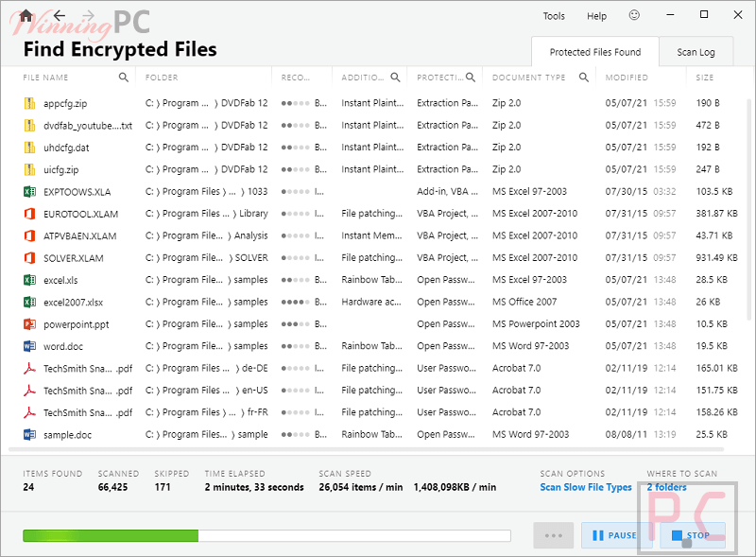Click the EUROTOOL.XLAM Office icon
This screenshot has width=756, height=557.
tap(29, 214)
